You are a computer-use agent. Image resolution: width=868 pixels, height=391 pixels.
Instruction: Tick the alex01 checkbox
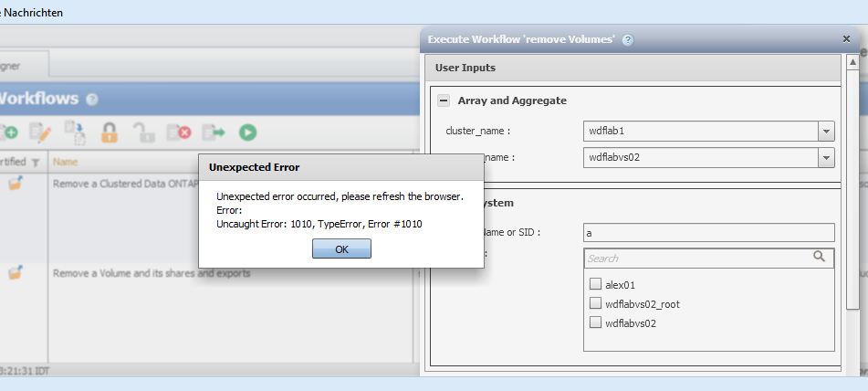(x=595, y=284)
